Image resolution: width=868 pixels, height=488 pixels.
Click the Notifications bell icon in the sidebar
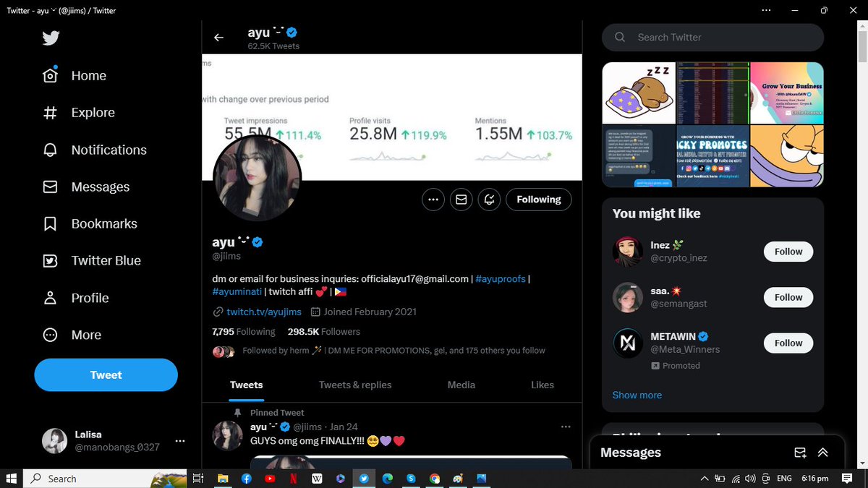pyautogui.click(x=50, y=150)
